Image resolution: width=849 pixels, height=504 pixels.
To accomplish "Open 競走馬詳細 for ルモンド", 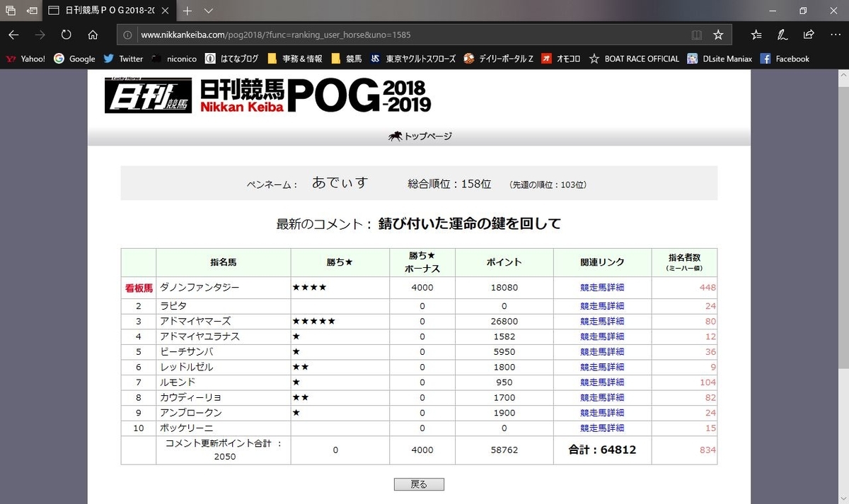I will 602,382.
